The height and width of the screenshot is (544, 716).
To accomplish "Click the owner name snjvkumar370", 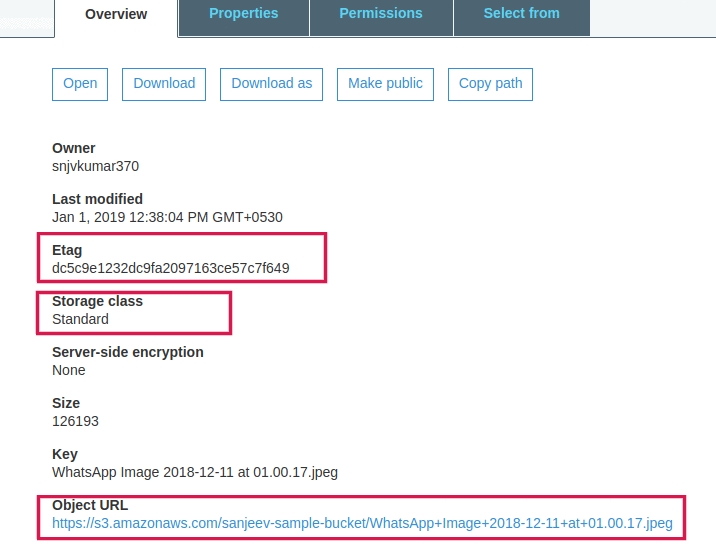I will [96, 166].
